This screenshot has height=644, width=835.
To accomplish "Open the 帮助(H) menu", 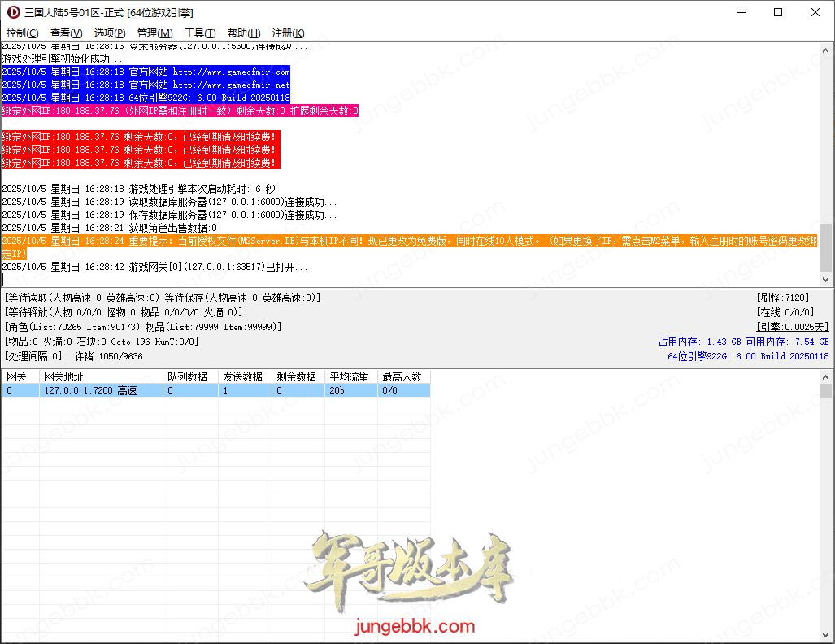I will click(244, 33).
